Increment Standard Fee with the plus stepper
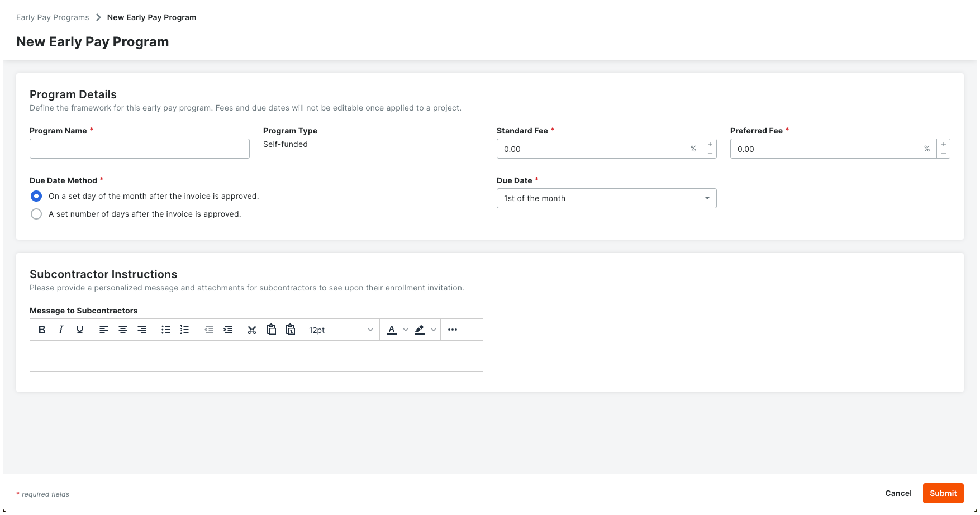Viewport: 980px width, 515px height. point(710,144)
